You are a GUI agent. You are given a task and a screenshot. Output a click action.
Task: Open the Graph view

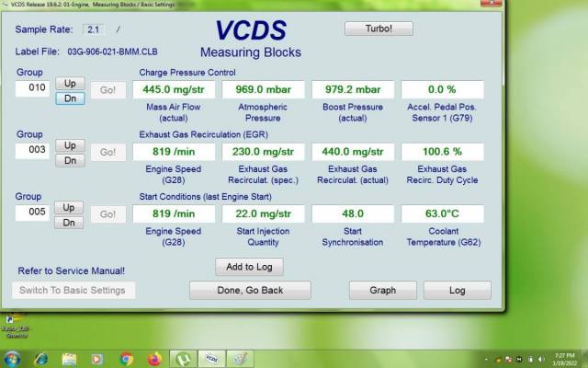pyautogui.click(x=382, y=290)
